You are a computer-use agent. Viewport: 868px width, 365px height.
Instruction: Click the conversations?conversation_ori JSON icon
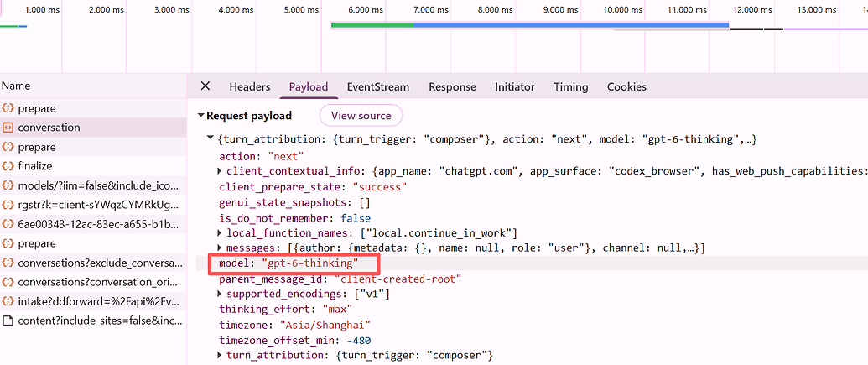click(x=8, y=282)
